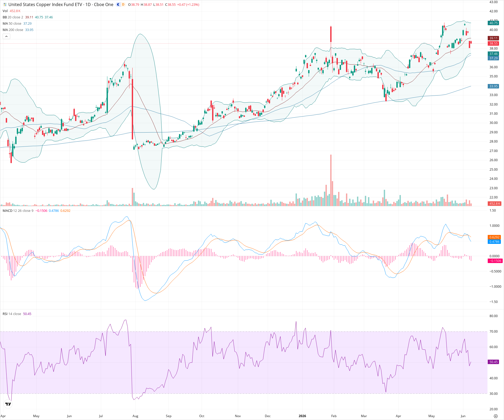
Task: Click the 50.45 RSI axis label
Action: pos(493,362)
